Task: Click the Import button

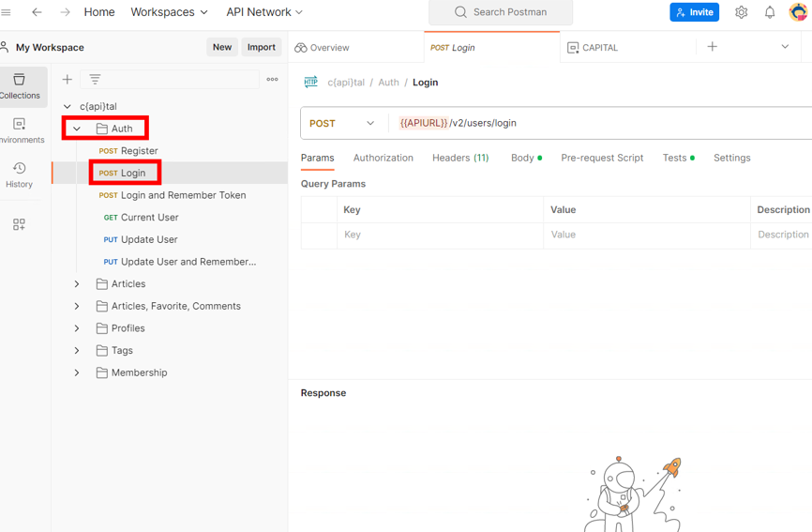Action: coord(262,47)
